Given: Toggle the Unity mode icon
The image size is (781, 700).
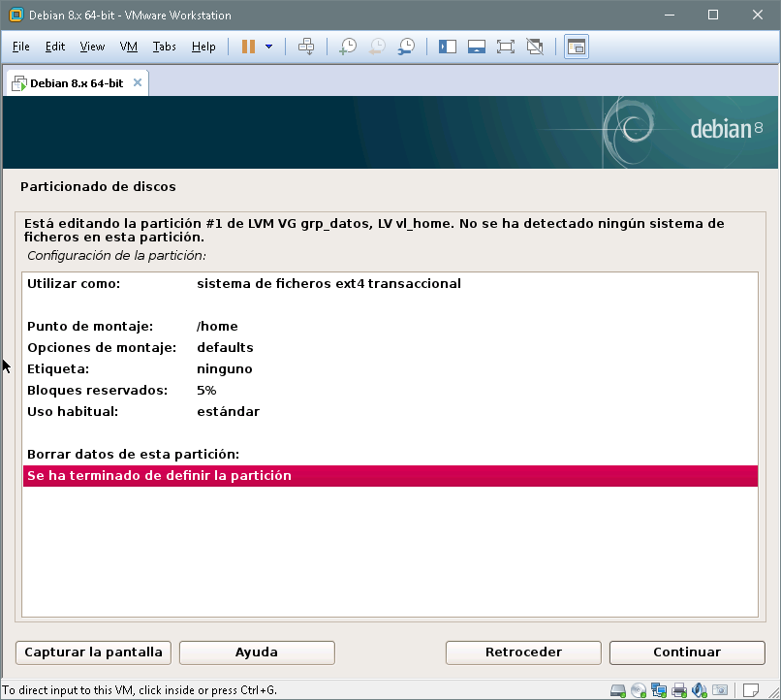Looking at the screenshot, I should (534, 47).
